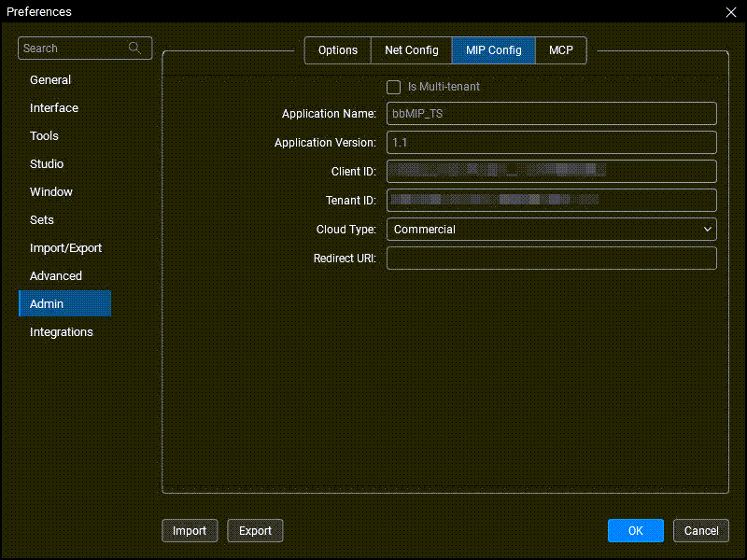The image size is (747, 560).
Task: Enable the Is Multi-tenant checkbox
Action: pyautogui.click(x=394, y=87)
